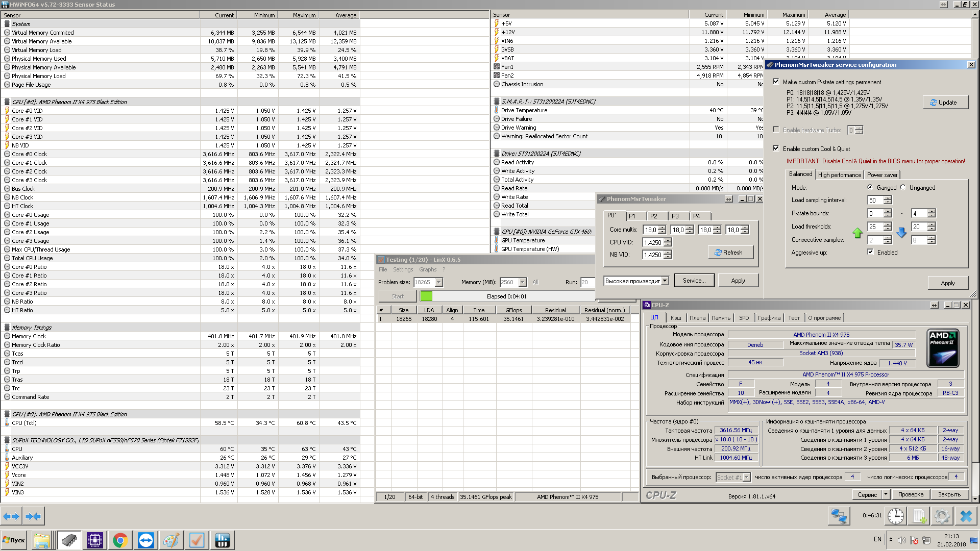
Task: Click HWiNFO shrink columns arrows button
Action: (x=34, y=516)
